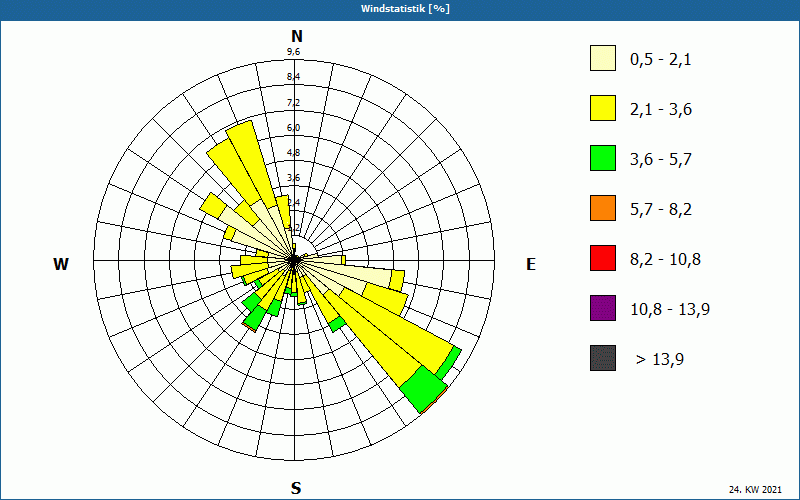Click the pale yellow 0,5 - 2,1 swatch
Viewport: 800px width, 500px height.
[x=603, y=58]
